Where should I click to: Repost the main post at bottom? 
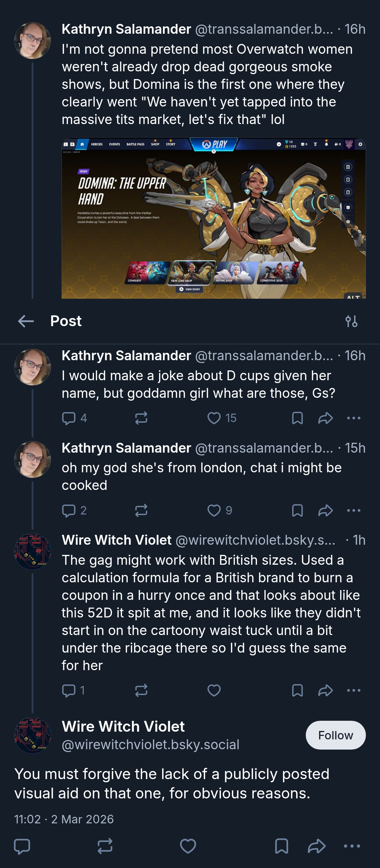pos(105,846)
